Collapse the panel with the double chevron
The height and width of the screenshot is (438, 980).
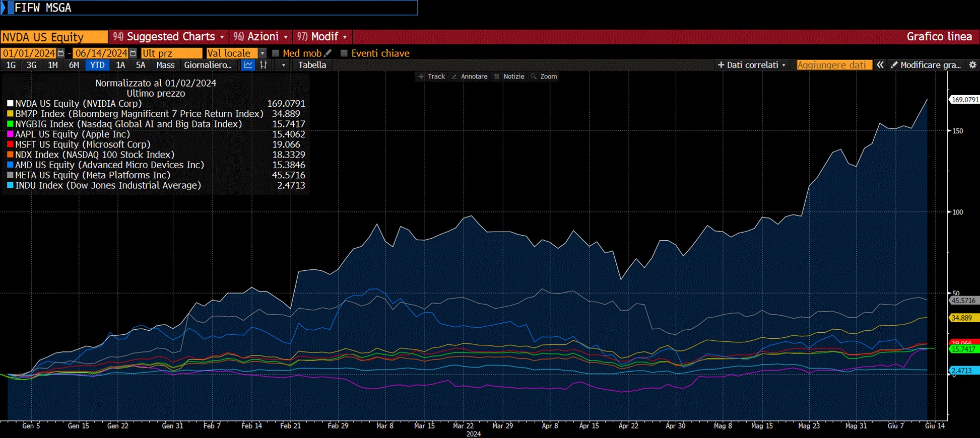click(880, 65)
